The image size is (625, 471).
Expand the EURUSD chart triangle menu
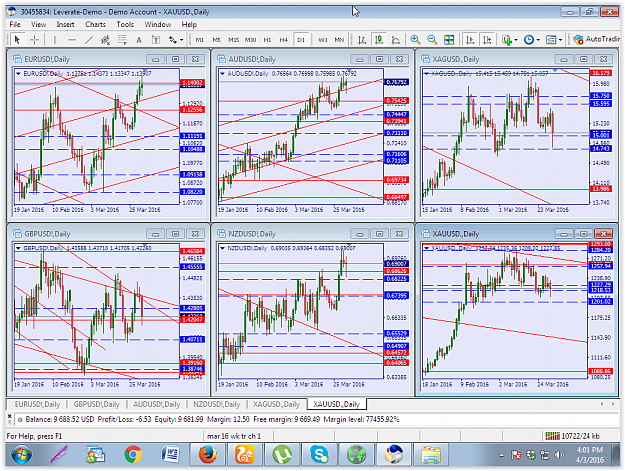[18, 73]
